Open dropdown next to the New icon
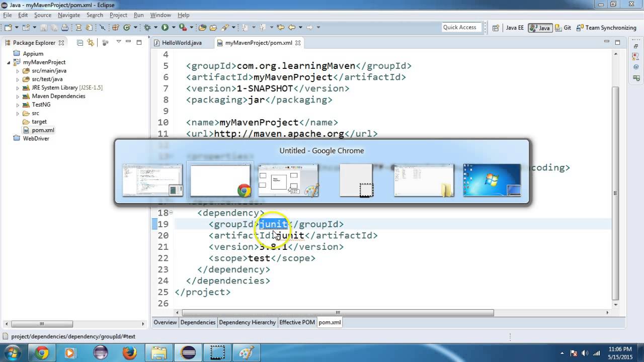The width and height of the screenshot is (644, 362). point(17,27)
